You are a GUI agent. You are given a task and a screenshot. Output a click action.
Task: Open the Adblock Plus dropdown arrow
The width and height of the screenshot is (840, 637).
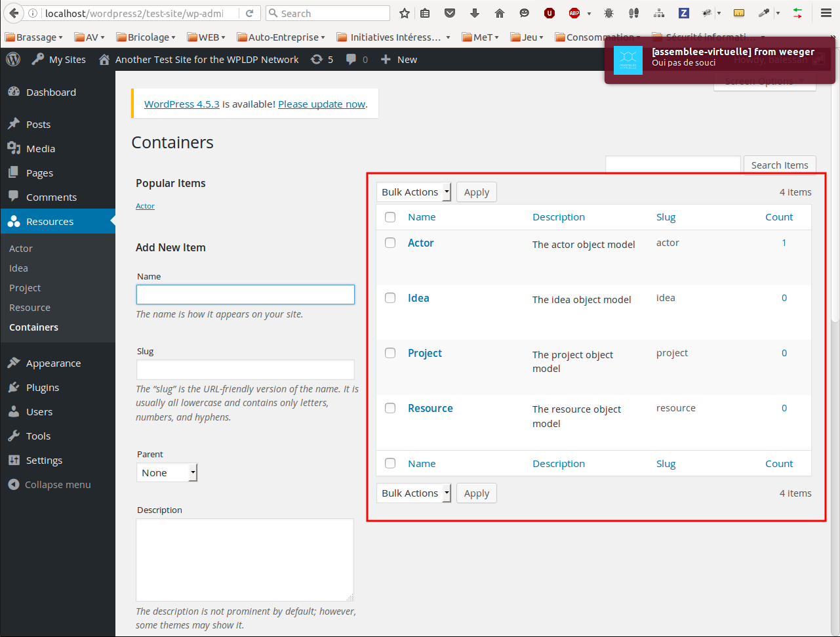pos(589,13)
